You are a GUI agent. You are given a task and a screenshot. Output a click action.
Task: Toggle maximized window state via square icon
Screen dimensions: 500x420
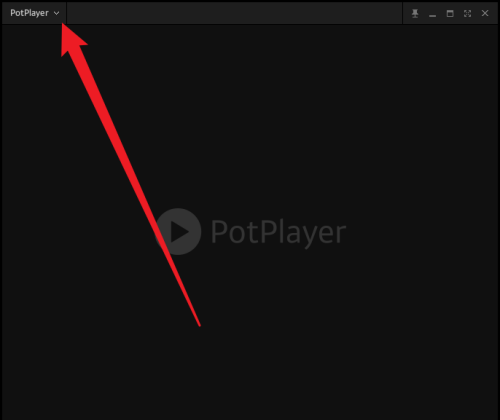[x=450, y=13]
